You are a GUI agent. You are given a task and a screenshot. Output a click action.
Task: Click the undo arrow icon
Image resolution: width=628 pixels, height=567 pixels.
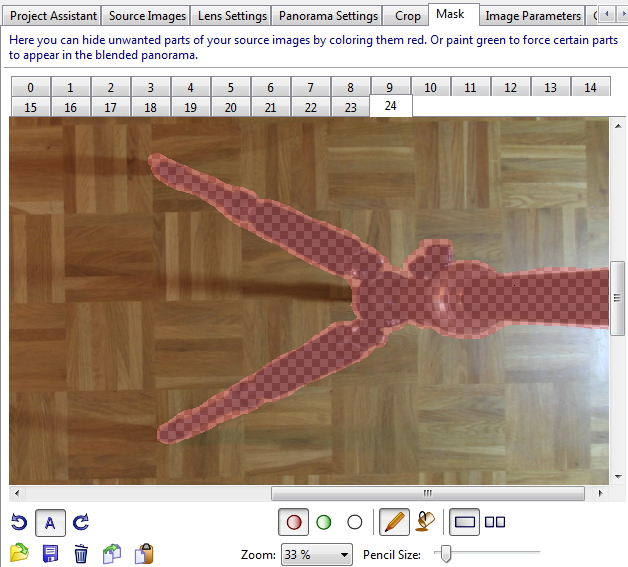coord(19,522)
